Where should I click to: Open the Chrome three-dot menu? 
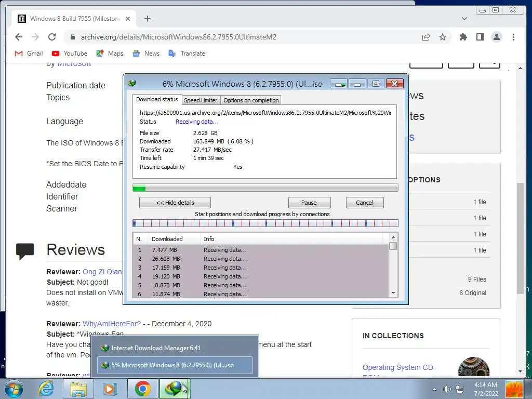(x=513, y=37)
